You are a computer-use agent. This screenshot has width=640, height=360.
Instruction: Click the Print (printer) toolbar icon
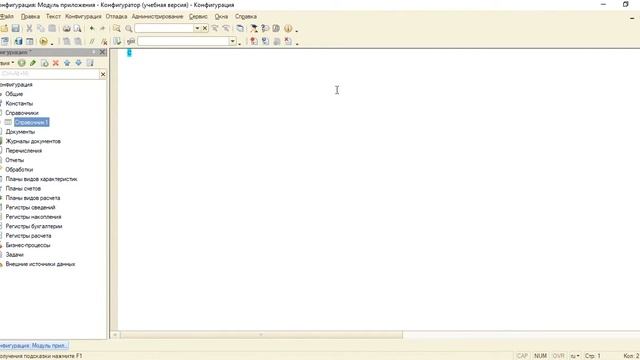(x=66, y=28)
